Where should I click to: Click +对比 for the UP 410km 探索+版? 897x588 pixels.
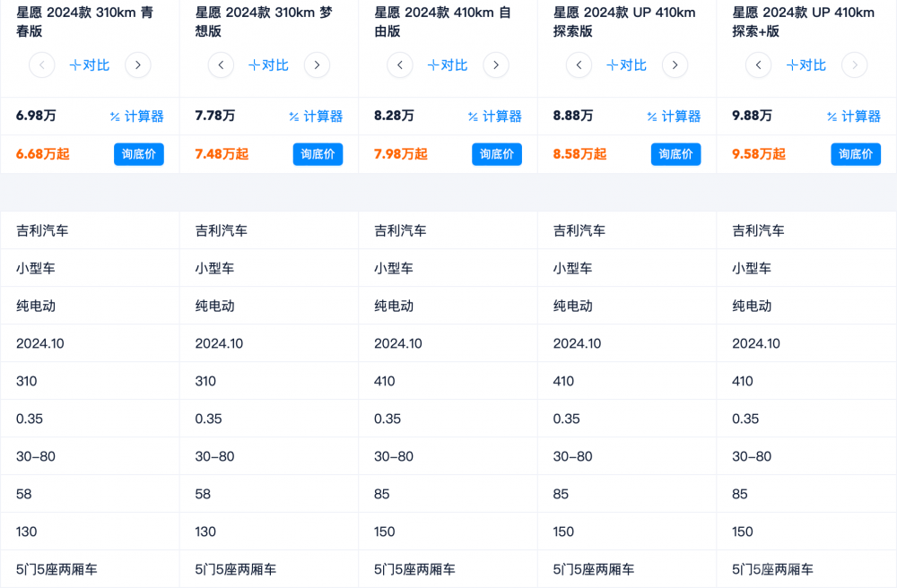(x=806, y=65)
